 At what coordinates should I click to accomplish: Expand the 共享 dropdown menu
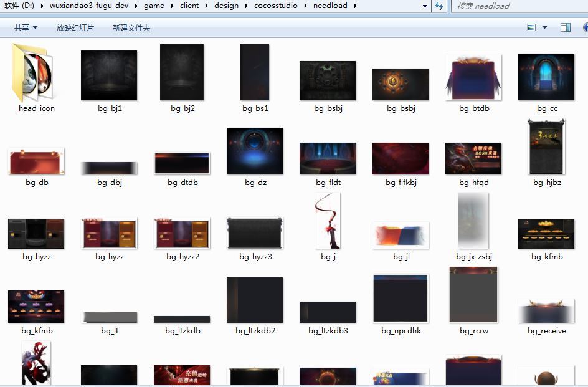[26, 27]
